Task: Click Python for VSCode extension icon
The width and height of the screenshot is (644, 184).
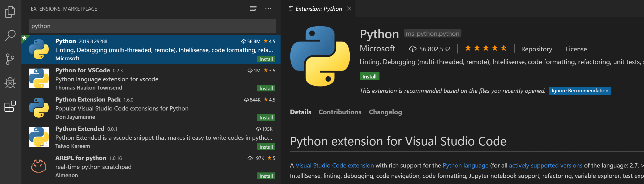Action: click(39, 78)
